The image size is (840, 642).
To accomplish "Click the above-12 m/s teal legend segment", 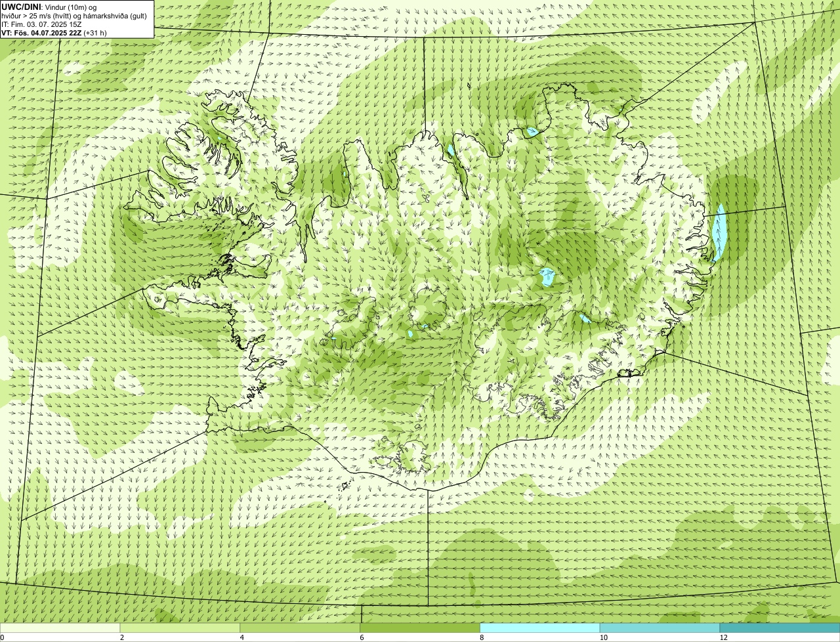I will [x=780, y=628].
